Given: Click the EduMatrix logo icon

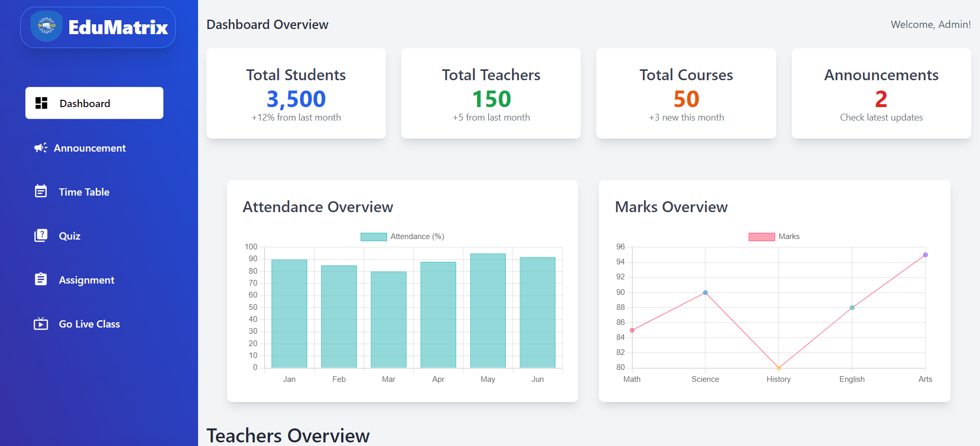Looking at the screenshot, I should tap(47, 26).
